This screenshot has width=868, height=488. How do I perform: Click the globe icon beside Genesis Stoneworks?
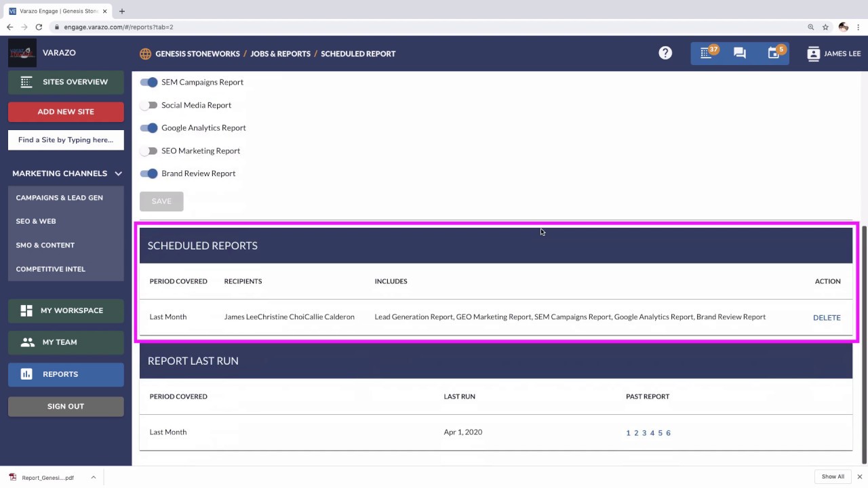(145, 54)
